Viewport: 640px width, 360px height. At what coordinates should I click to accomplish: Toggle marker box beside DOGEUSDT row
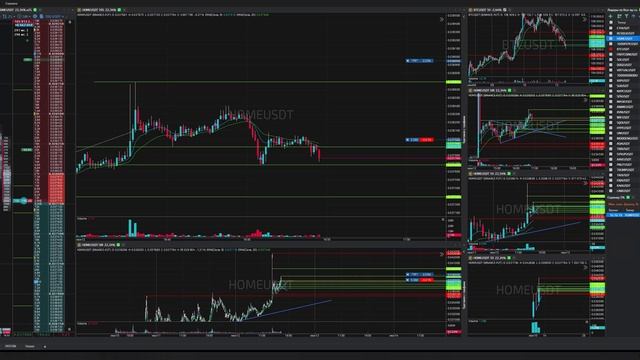pyautogui.click(x=611, y=65)
